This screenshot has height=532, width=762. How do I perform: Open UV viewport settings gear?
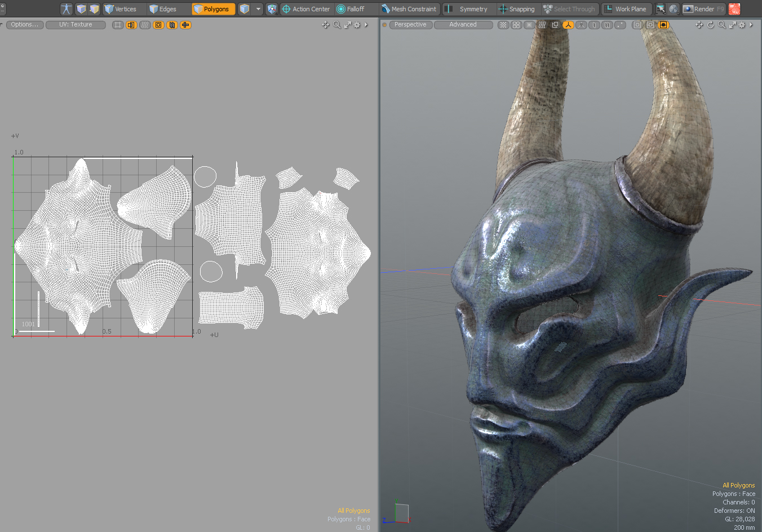point(357,25)
